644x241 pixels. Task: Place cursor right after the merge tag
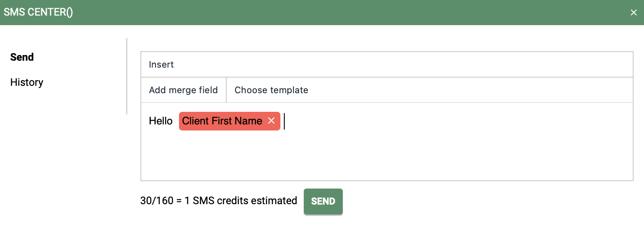(x=284, y=121)
